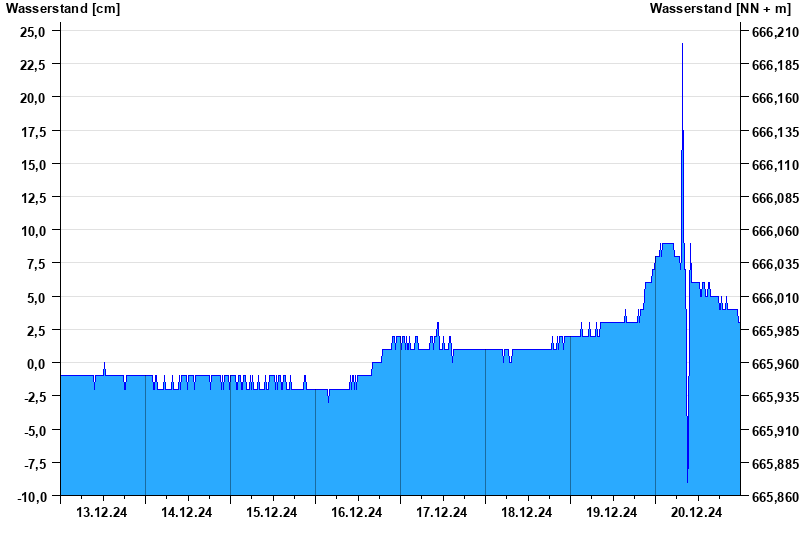Select the 15.12.24 date label
The height and width of the screenshot is (550, 800).
(x=272, y=512)
